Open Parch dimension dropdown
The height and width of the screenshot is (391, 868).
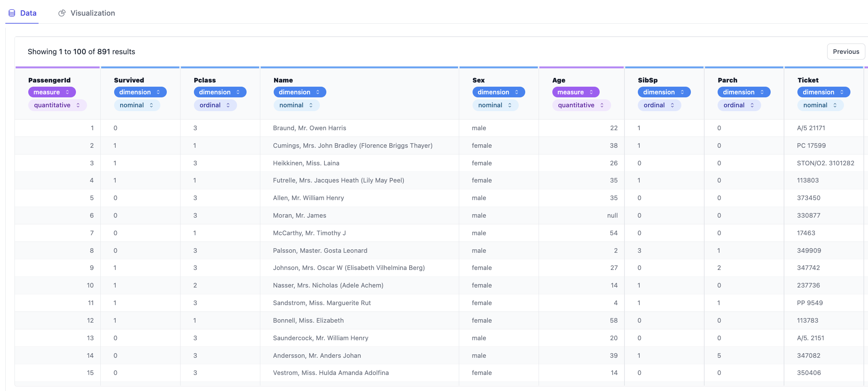click(744, 92)
